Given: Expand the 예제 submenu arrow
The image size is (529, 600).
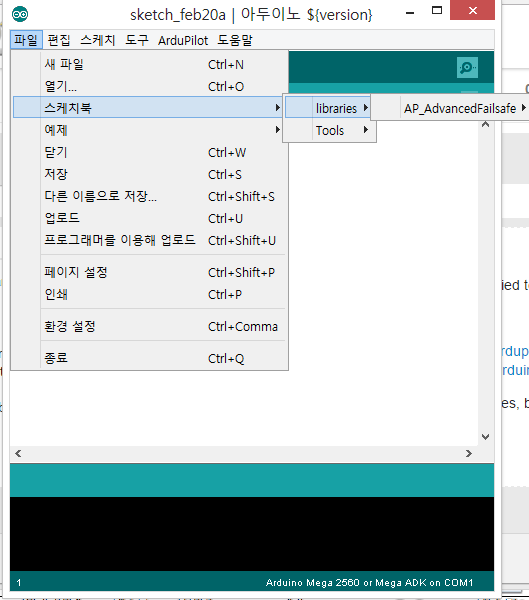Looking at the screenshot, I should tap(278, 130).
